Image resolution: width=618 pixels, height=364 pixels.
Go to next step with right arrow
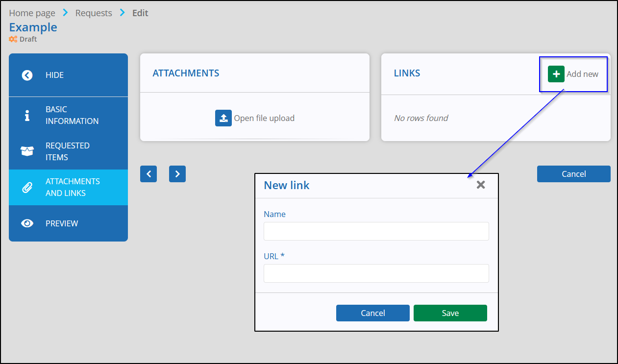click(177, 174)
